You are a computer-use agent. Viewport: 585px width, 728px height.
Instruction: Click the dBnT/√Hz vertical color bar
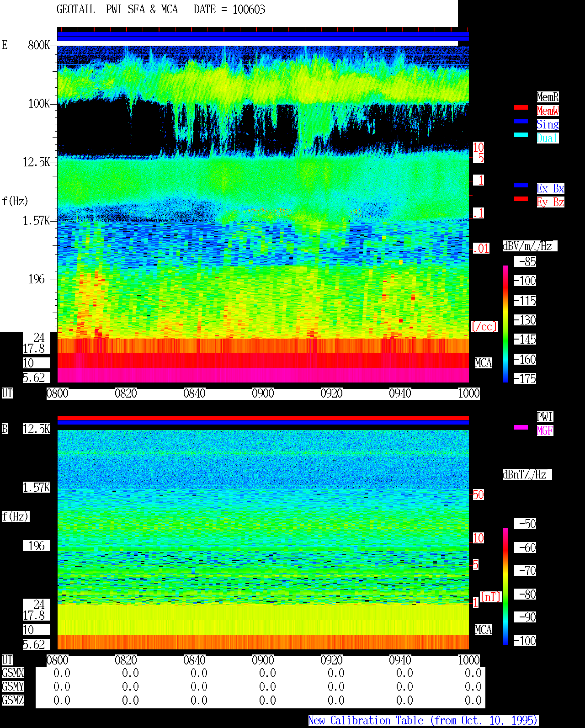[505, 586]
